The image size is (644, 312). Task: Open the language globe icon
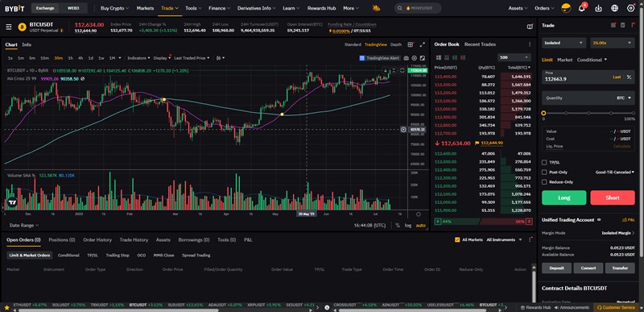coord(615,8)
